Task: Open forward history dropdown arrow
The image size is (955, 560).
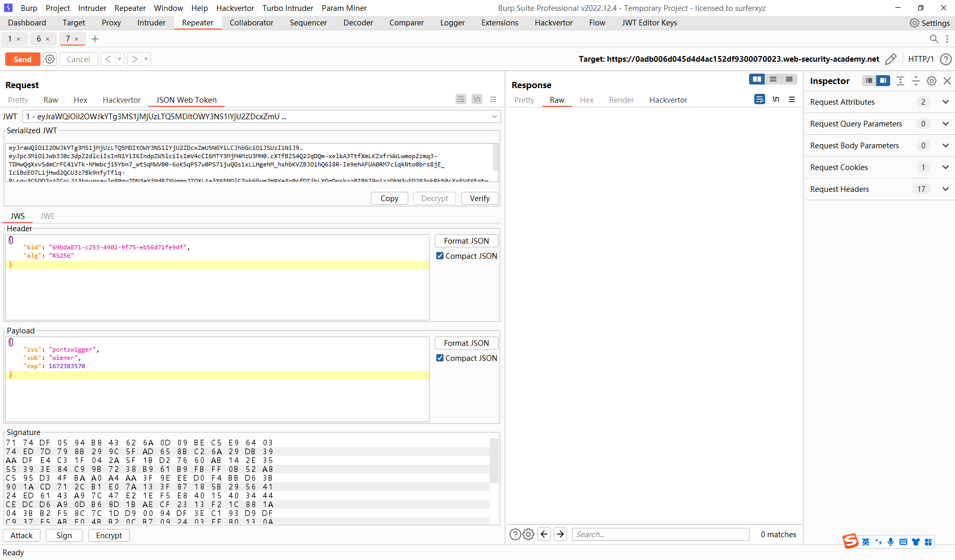Action: 146,59
